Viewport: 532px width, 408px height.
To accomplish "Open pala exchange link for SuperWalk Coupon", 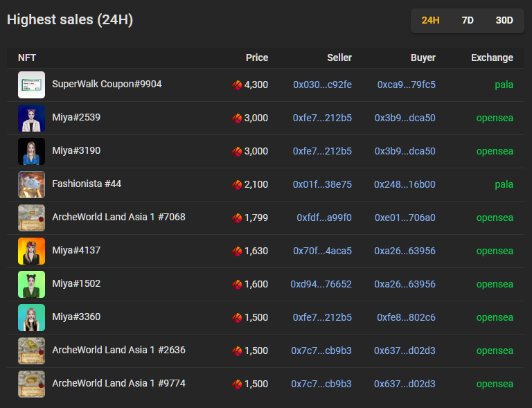I will click(504, 85).
